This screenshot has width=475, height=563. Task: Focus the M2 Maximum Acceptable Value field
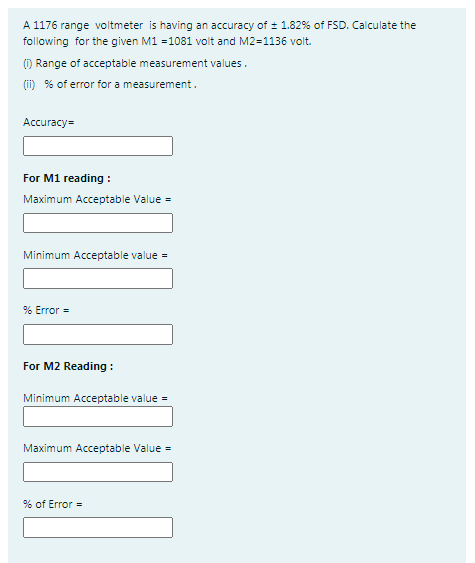click(98, 472)
